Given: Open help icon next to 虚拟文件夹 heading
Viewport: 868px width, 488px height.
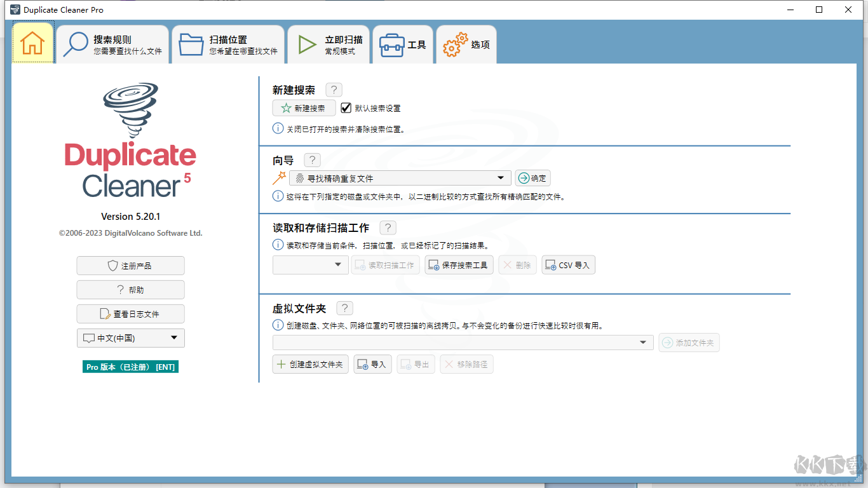Looking at the screenshot, I should 344,308.
